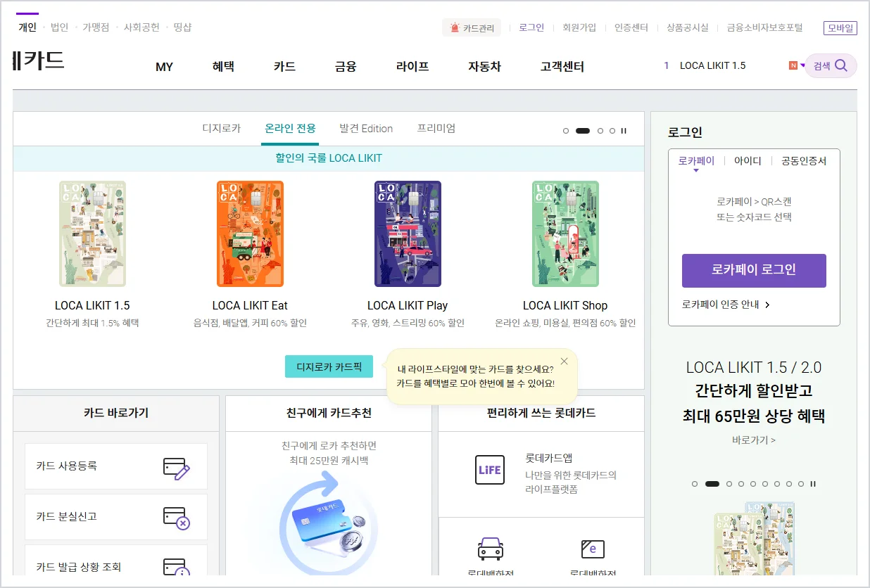Click the car icon under 롯데카드앱
Viewport: 870px width, 588px height.
[x=490, y=548]
